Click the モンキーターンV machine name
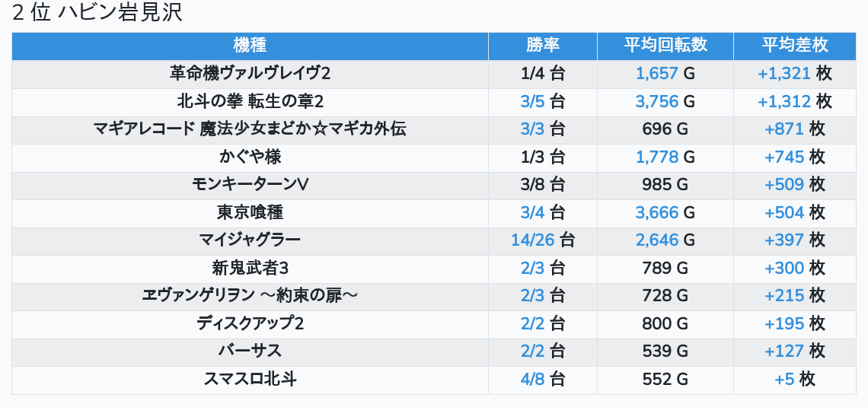Screen dimensions: 868x407 pyautogui.click(x=250, y=185)
